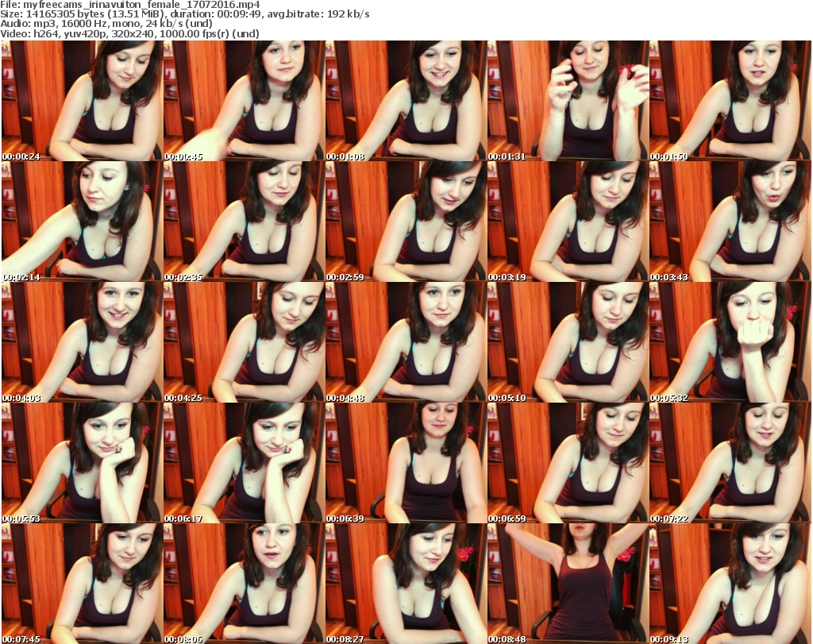Select the thumbnail at 00:07:22
The width and height of the screenshot is (813, 644).
click(730, 463)
